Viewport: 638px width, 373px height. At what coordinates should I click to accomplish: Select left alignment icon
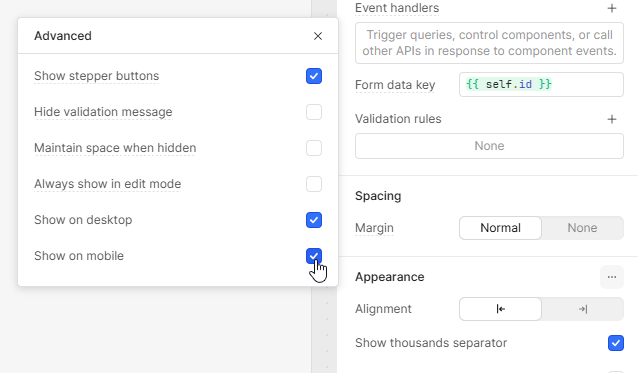[500, 309]
